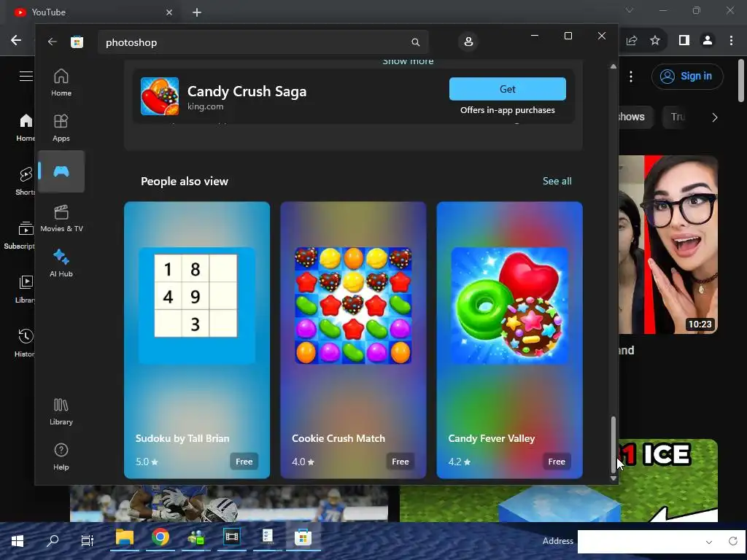Open YouTube Library sidebar item
The image size is (747, 560).
tap(26, 289)
